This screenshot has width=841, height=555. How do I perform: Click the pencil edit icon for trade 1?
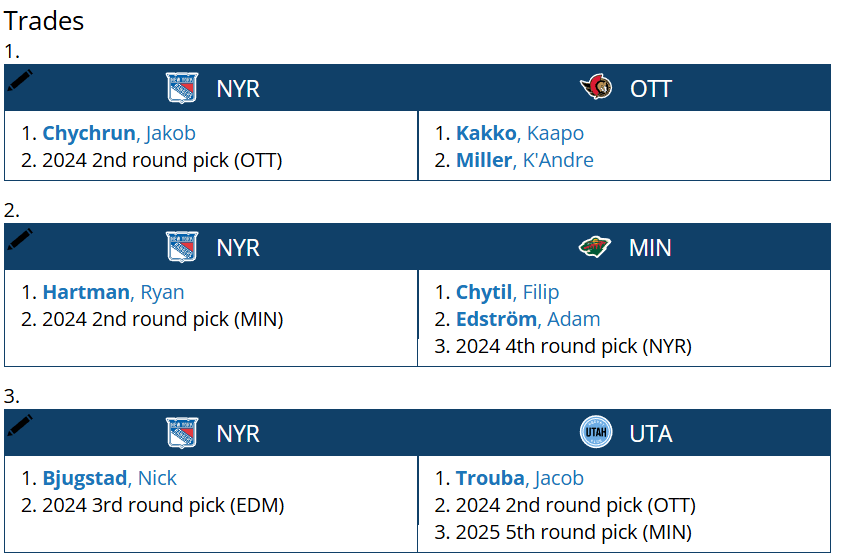click(x=20, y=80)
